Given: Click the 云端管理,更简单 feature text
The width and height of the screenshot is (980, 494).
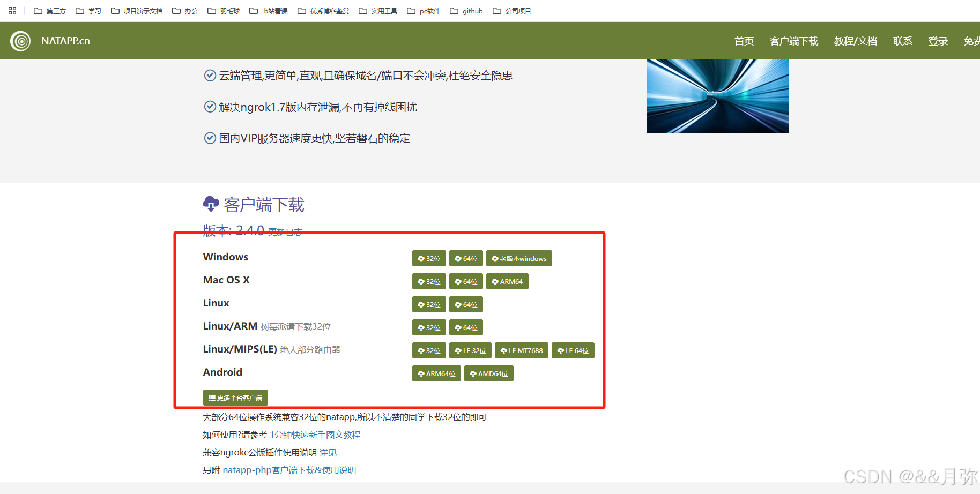Looking at the screenshot, I should (366, 76).
